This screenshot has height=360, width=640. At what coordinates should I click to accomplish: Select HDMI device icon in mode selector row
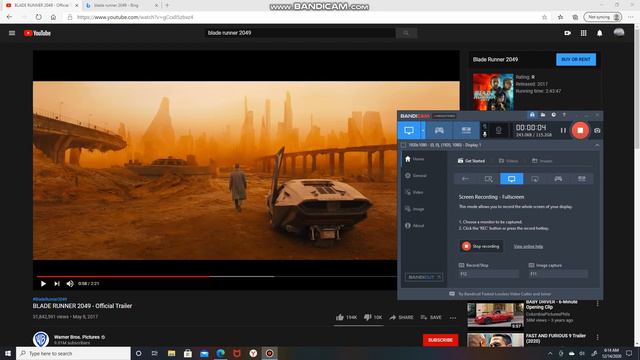[582, 179]
